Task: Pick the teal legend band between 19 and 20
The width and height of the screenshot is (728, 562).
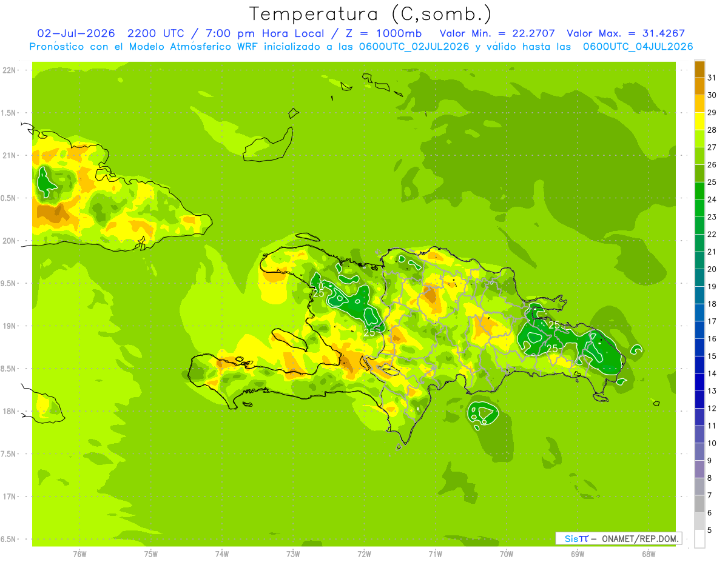Action: (x=699, y=278)
